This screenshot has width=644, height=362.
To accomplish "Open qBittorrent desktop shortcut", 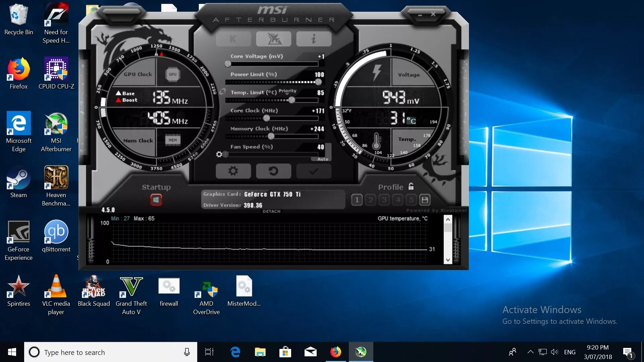I will tap(56, 237).
